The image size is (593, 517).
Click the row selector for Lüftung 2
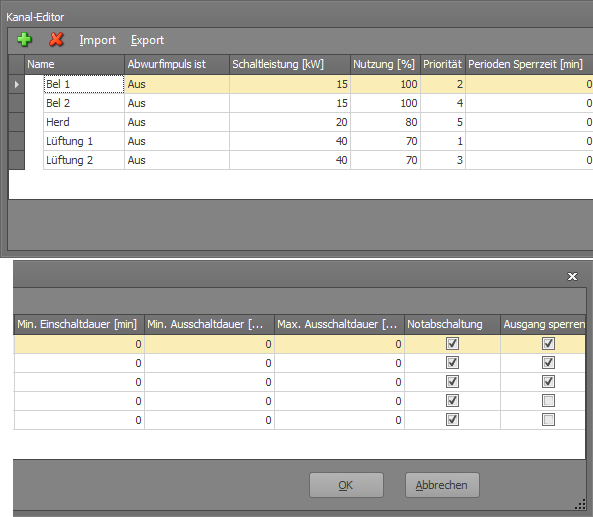(17, 160)
